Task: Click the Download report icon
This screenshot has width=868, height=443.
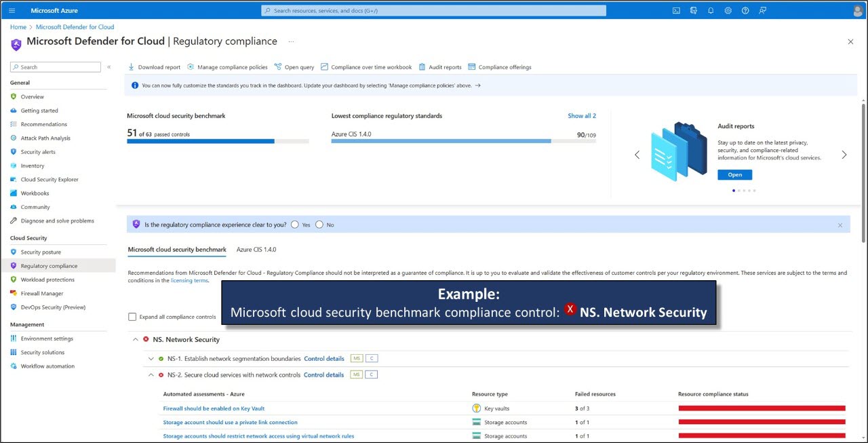Action: click(x=132, y=67)
